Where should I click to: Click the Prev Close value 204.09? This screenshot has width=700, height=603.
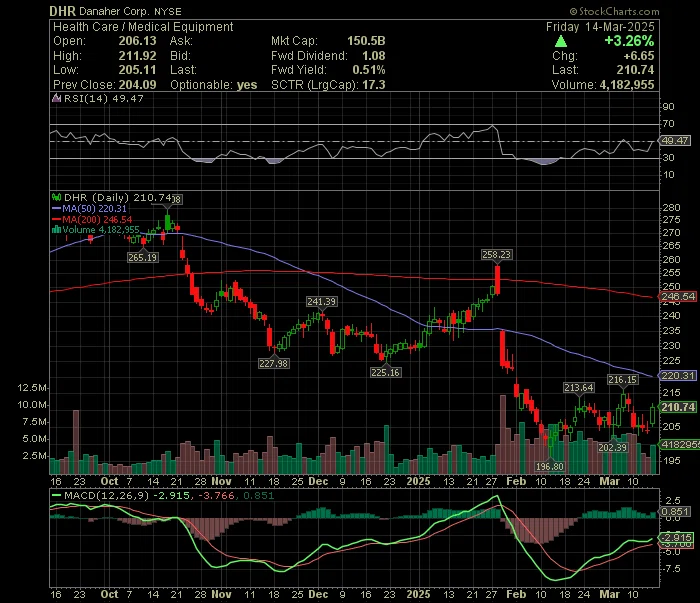[x=138, y=85]
